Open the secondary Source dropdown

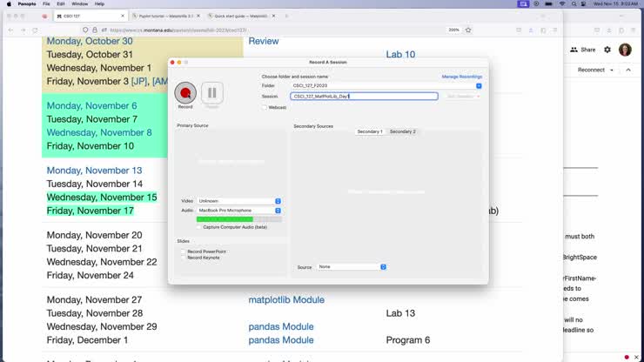(x=352, y=267)
